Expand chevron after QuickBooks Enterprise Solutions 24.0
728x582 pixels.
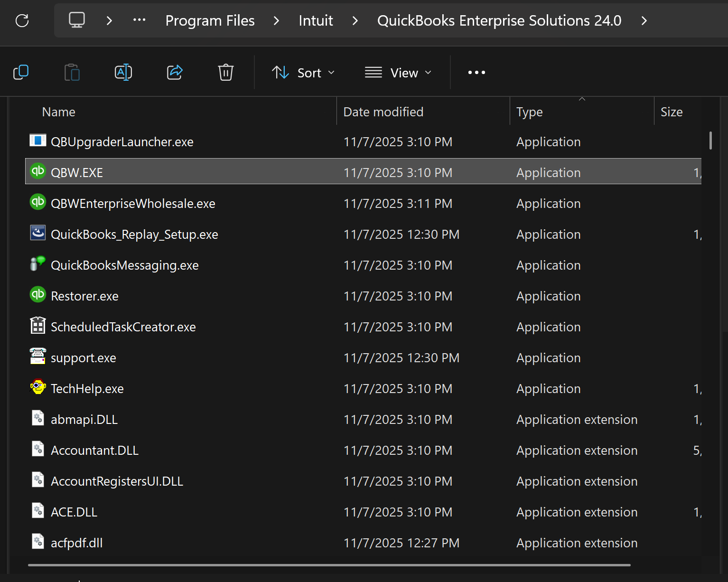click(644, 20)
